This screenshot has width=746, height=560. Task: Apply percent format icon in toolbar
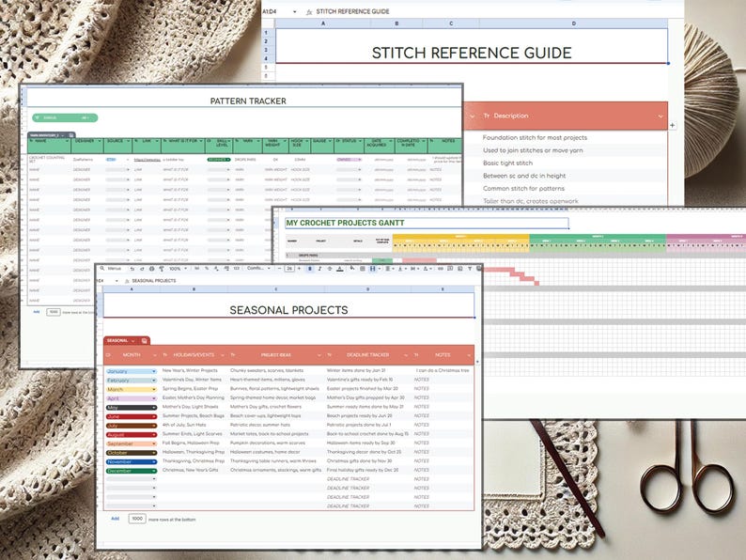click(x=207, y=269)
